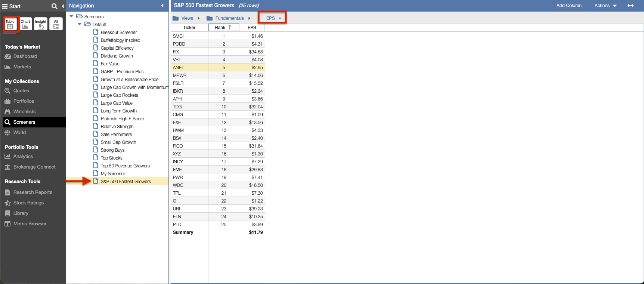This screenshot has height=284, width=644.
Task: Switch to Insight view
Action: 41,24
